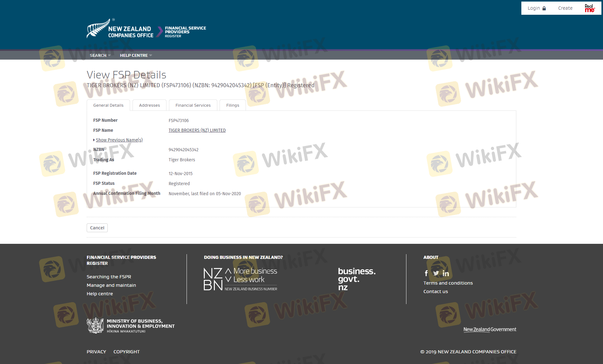The width and height of the screenshot is (603, 364).
Task: Click the business.govt.nz logo
Action: 357,279
